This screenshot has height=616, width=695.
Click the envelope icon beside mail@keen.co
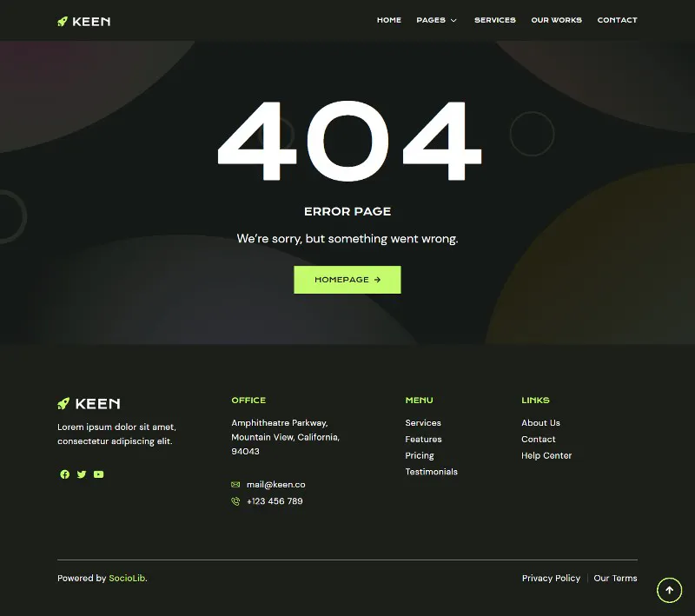point(235,485)
